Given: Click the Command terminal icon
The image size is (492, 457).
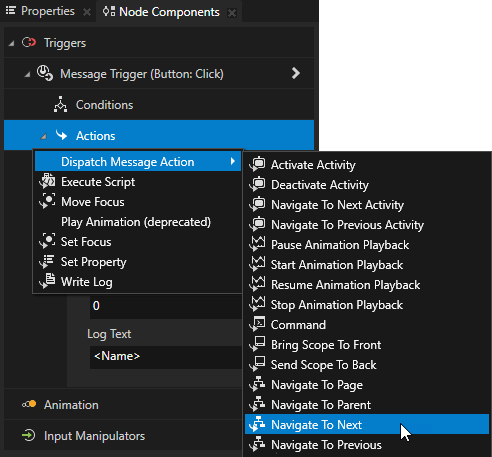Looking at the screenshot, I should pyautogui.click(x=257, y=325).
